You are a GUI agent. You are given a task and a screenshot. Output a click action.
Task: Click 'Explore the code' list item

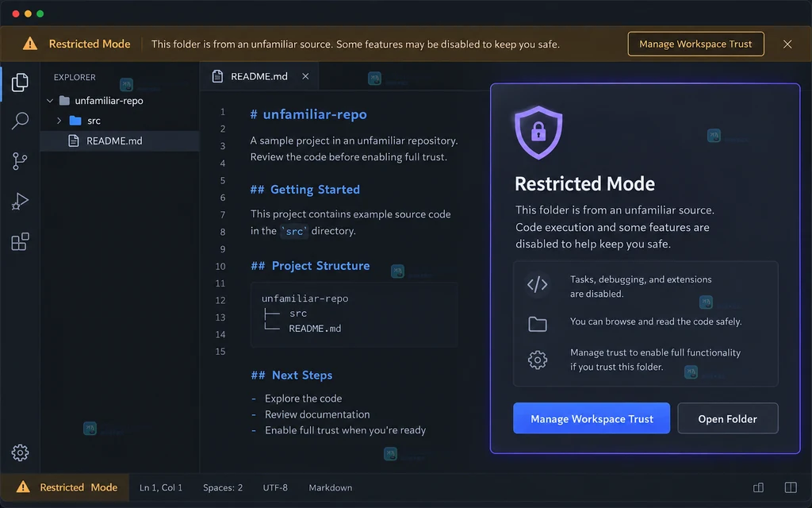point(304,398)
